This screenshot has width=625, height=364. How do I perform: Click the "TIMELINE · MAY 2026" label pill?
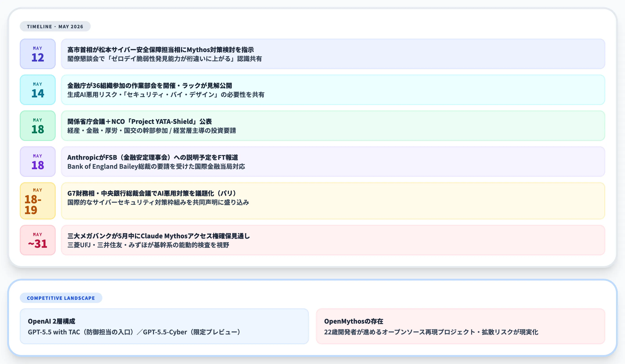(55, 26)
